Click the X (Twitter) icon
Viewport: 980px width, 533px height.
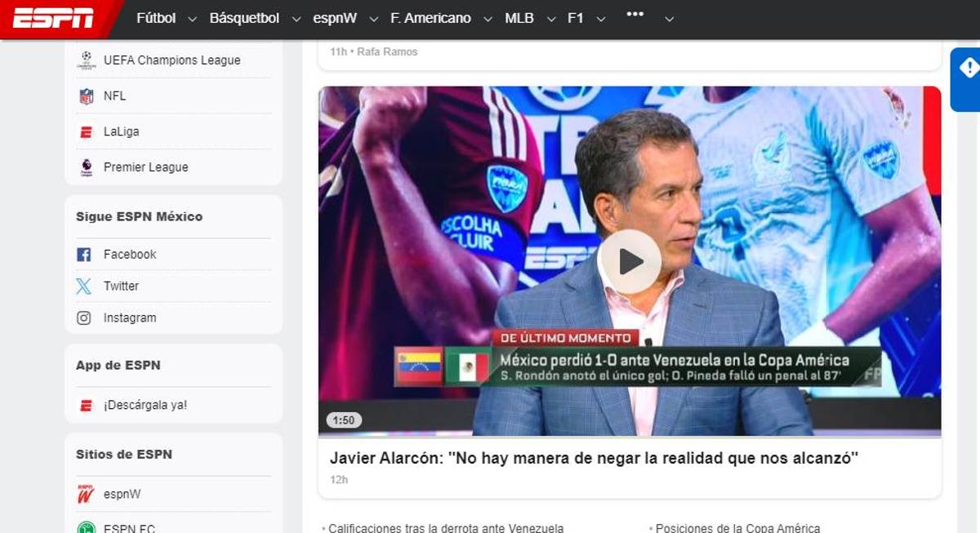click(82, 286)
